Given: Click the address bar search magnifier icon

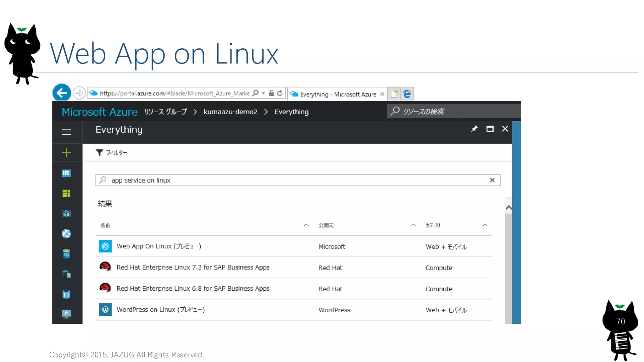Looking at the screenshot, I should tap(255, 93).
